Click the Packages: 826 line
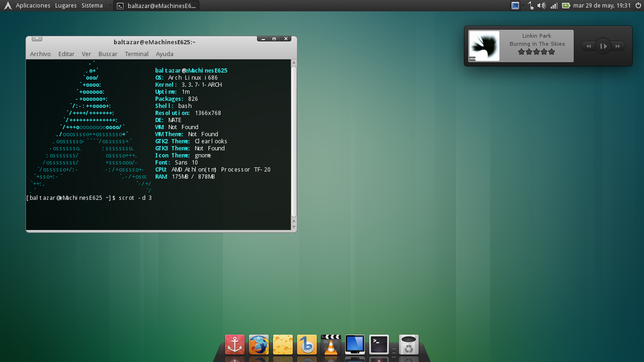The image size is (644, 362). 176,99
